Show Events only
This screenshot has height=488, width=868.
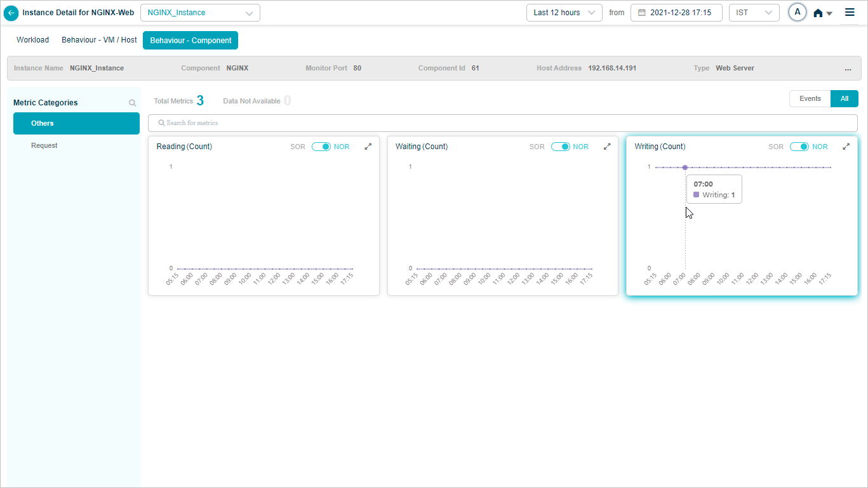[810, 98]
